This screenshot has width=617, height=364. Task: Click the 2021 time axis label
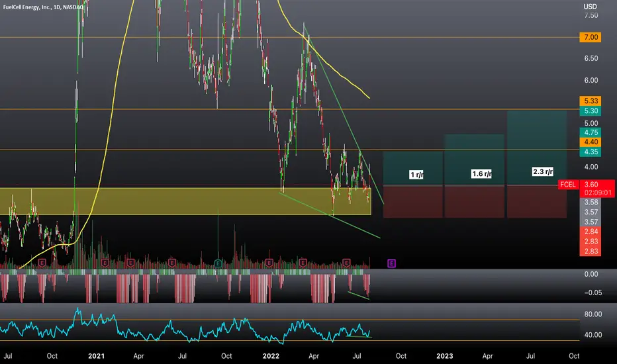point(97,356)
